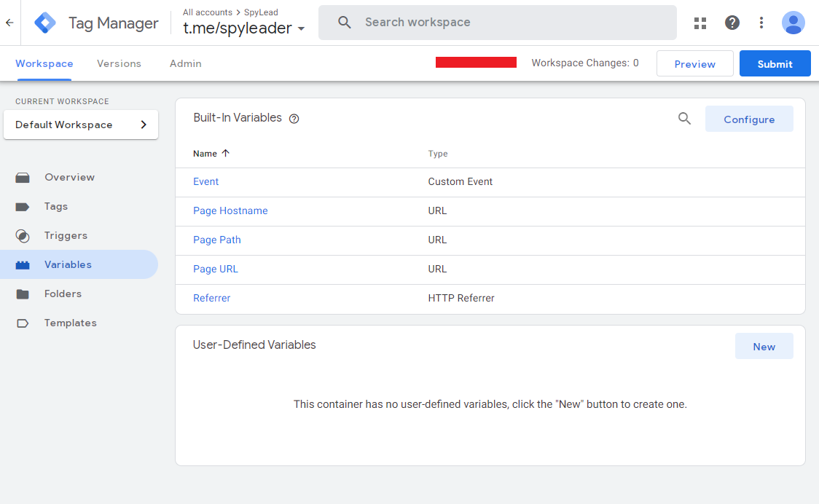Open the help question mark icon
The height and width of the screenshot is (504, 819).
(x=732, y=23)
